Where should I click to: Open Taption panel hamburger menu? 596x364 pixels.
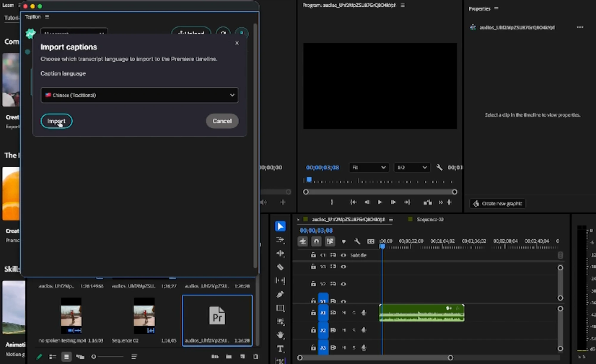click(x=47, y=17)
